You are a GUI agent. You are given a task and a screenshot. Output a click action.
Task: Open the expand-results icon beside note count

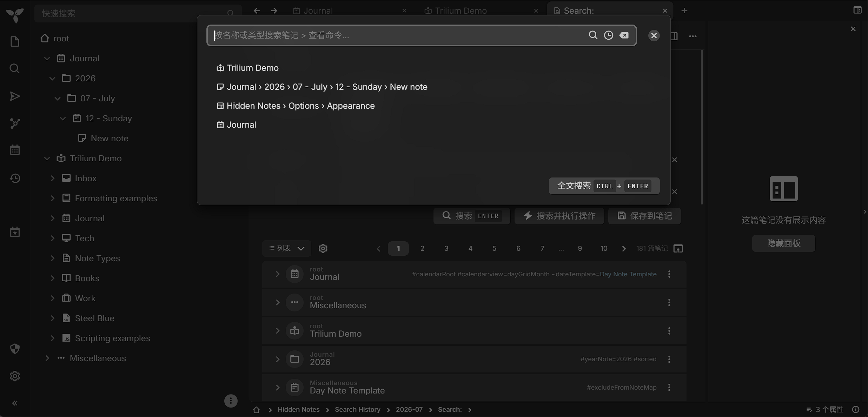[x=678, y=249]
